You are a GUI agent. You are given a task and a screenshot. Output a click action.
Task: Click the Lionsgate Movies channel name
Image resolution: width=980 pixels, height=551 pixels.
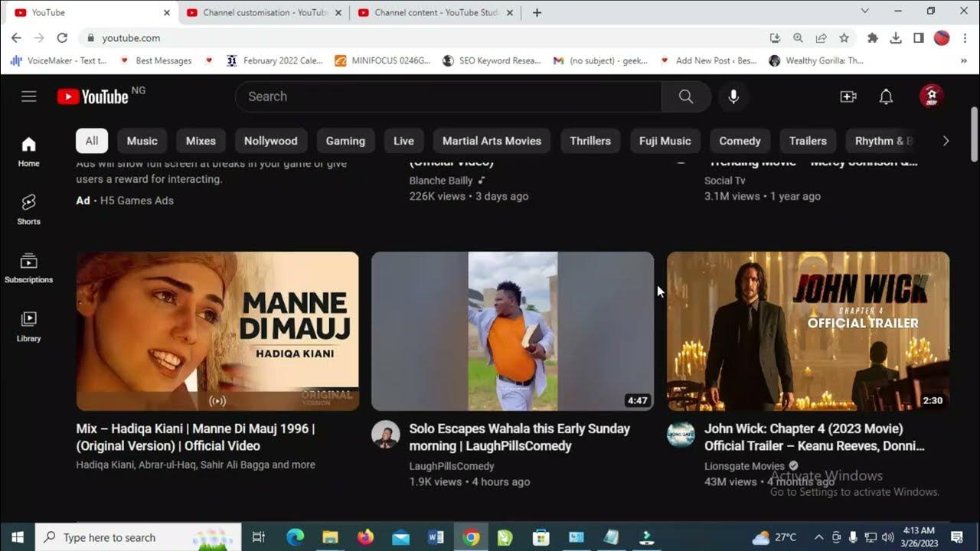[744, 466]
